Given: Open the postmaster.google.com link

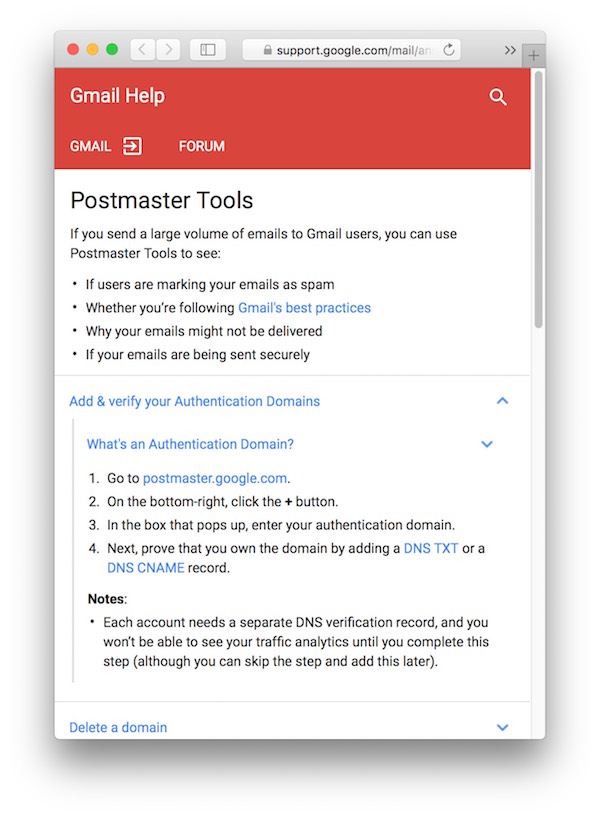Looking at the screenshot, I should click(215, 478).
